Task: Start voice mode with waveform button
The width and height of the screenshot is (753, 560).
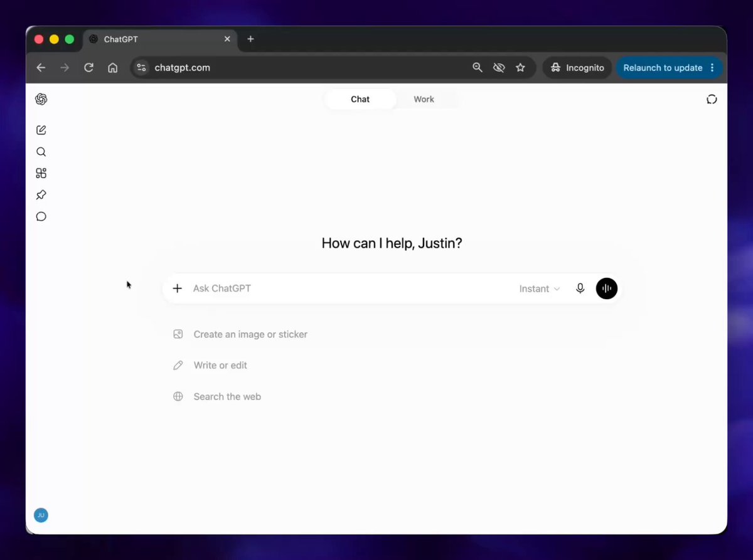Action: pos(607,288)
